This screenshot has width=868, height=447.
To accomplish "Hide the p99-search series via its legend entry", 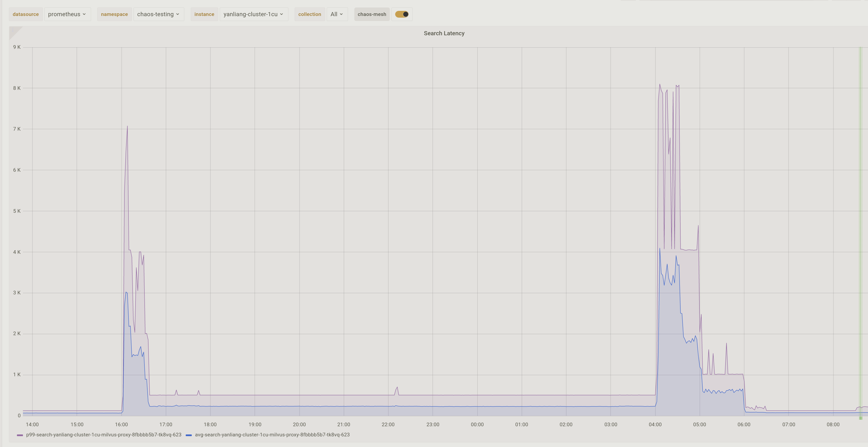I will (103, 435).
